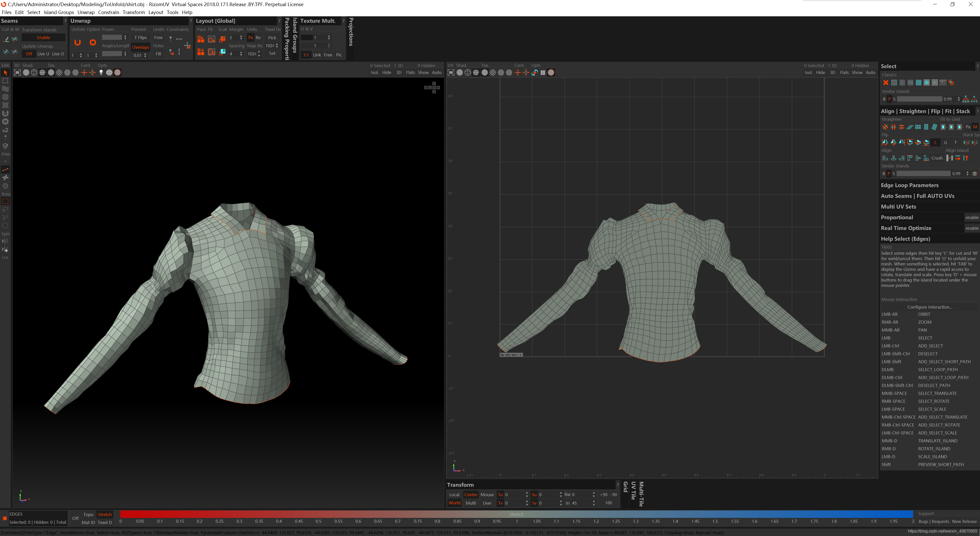This screenshot has height=536, width=980.
Task: Click the select similar islands tree icon
Action: tap(966, 99)
